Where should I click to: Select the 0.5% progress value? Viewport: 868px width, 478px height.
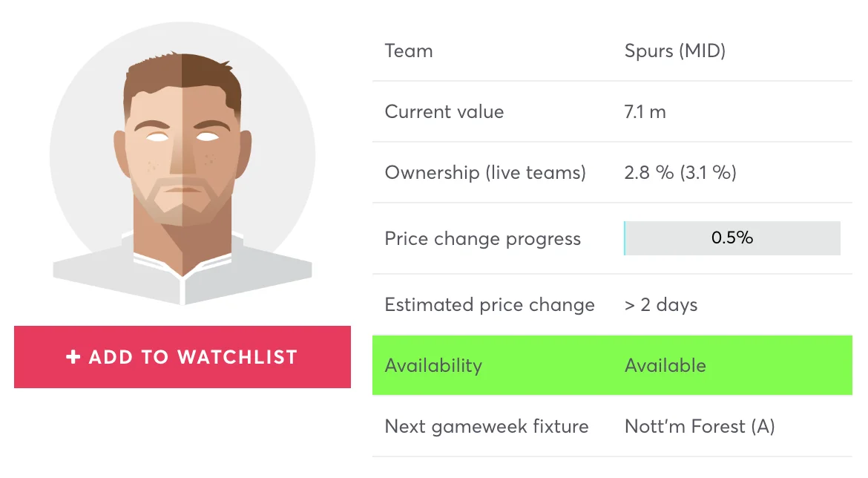pos(731,238)
